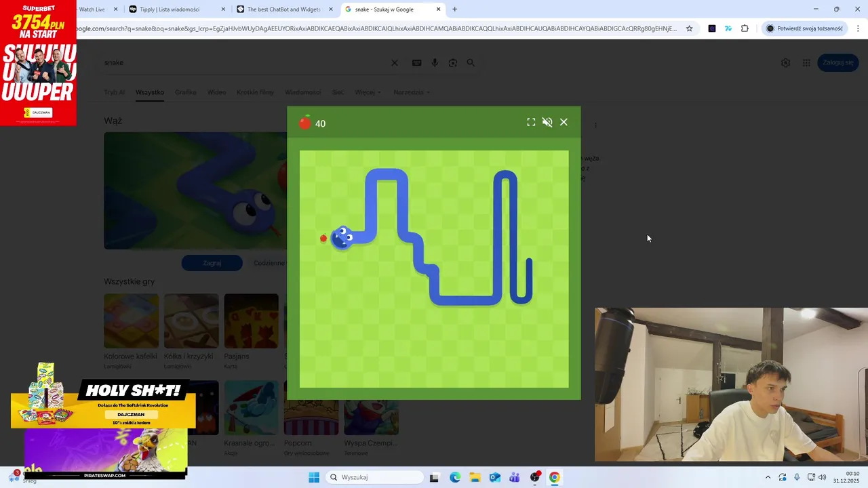
Task: Close the Tipply browser tab
Action: 223,9
